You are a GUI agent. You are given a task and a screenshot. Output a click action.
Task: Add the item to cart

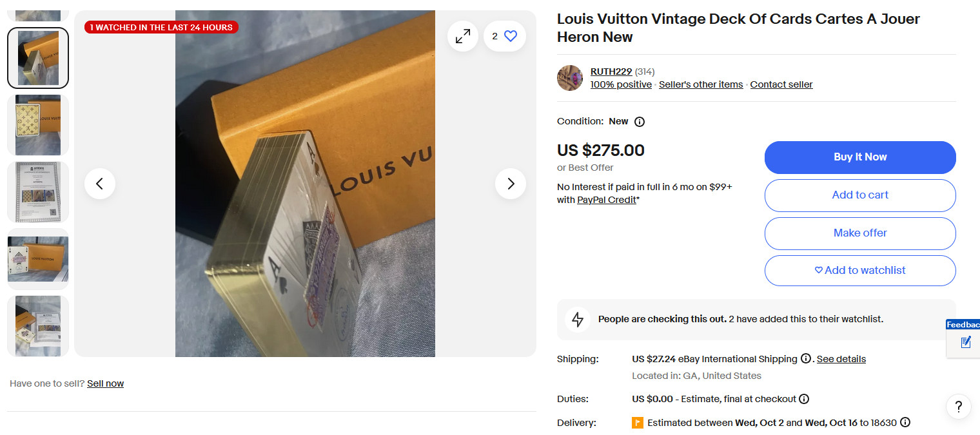point(860,195)
